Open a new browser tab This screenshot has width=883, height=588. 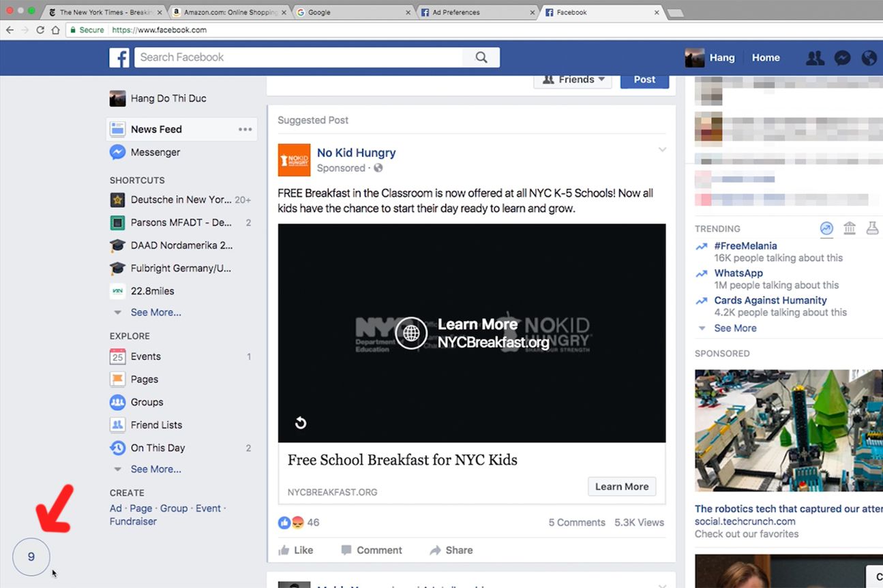click(x=675, y=13)
